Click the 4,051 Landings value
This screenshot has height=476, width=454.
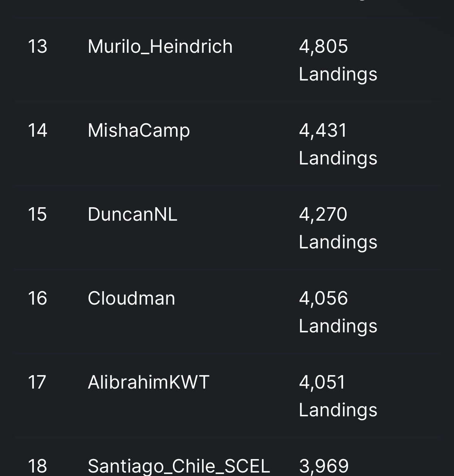(x=338, y=396)
